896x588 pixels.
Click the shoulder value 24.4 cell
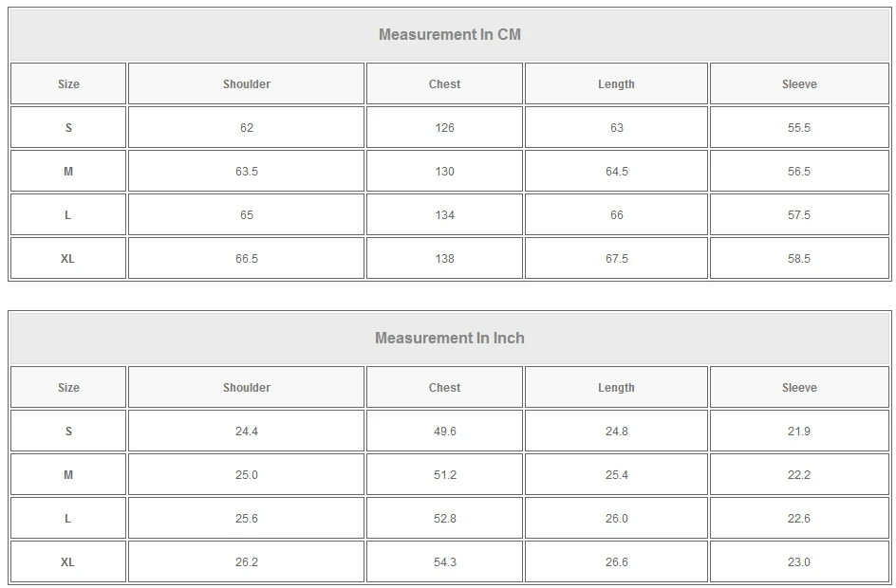[247, 432]
